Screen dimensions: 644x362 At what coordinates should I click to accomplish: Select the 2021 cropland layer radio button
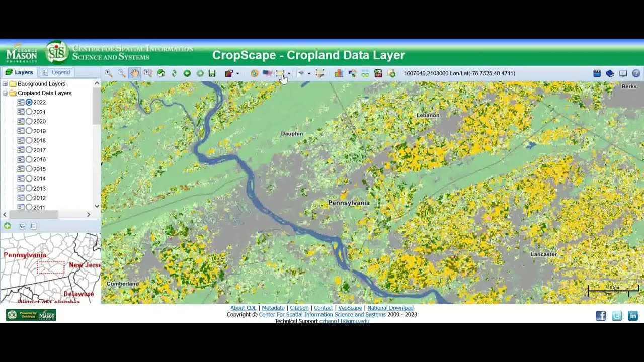click(29, 112)
